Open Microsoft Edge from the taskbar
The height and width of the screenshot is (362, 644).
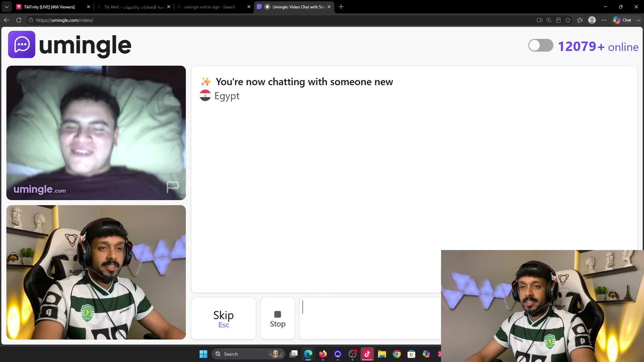(x=308, y=354)
